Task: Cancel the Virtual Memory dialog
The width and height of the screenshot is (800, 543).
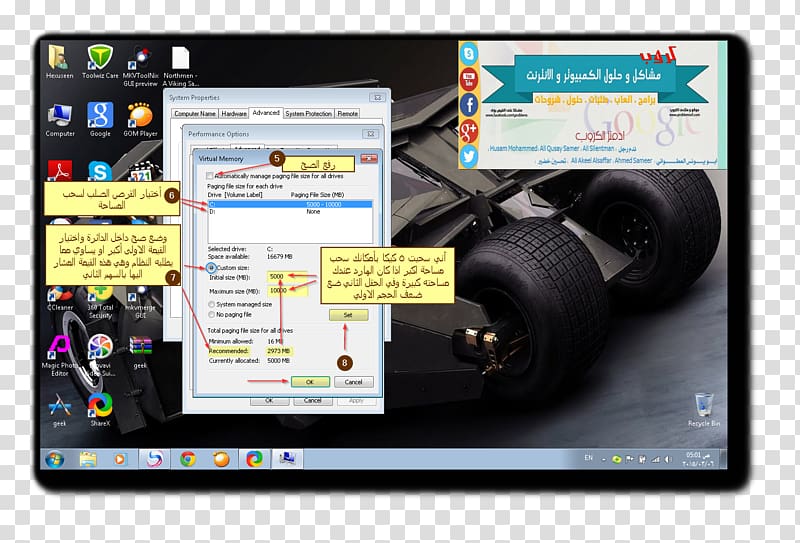Action: click(x=353, y=382)
